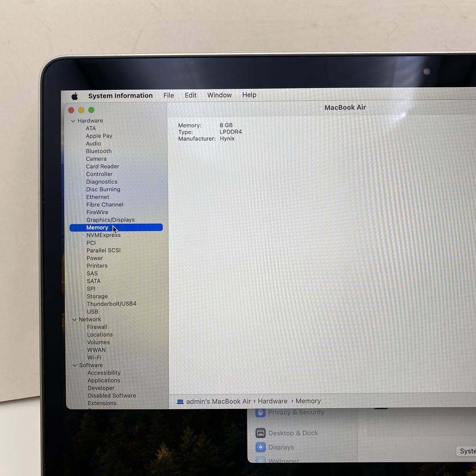The image size is (476, 476).
Task: Select Storage in the sidebar
Action: (97, 296)
